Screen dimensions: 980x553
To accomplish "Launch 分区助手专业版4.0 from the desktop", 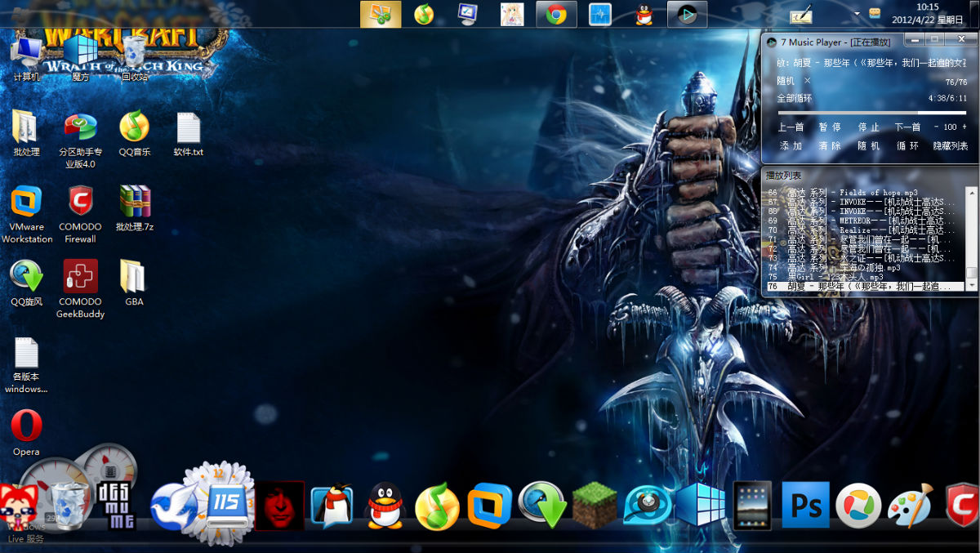I will (80, 140).
